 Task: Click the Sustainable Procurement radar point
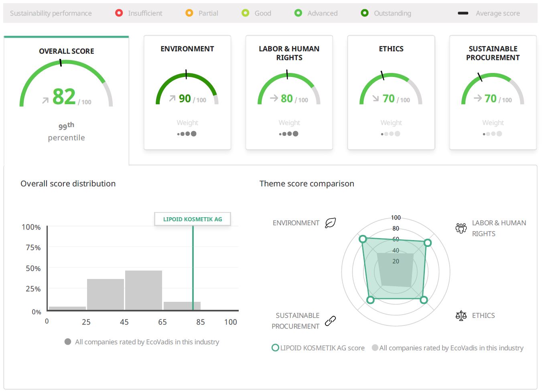point(371,299)
